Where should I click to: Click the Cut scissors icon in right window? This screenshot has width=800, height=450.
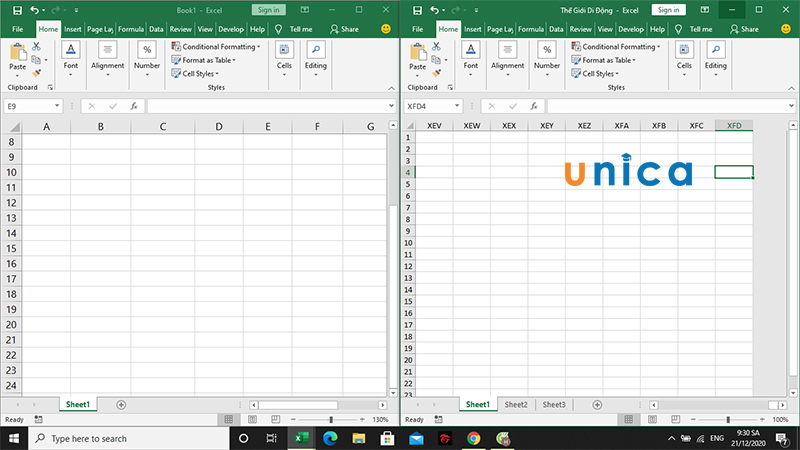point(436,46)
